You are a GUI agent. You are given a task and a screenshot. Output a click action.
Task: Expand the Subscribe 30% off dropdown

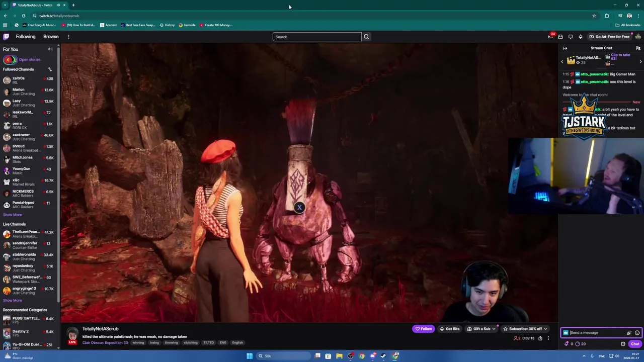click(545, 329)
